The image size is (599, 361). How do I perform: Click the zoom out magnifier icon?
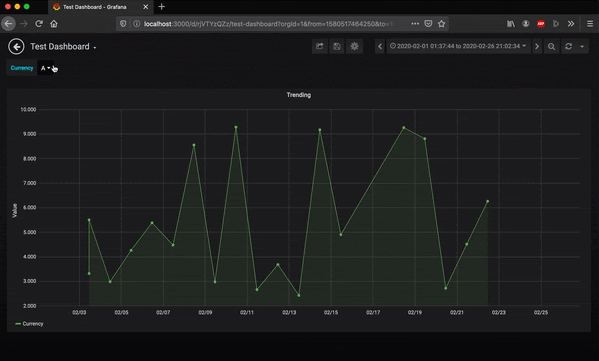click(551, 46)
